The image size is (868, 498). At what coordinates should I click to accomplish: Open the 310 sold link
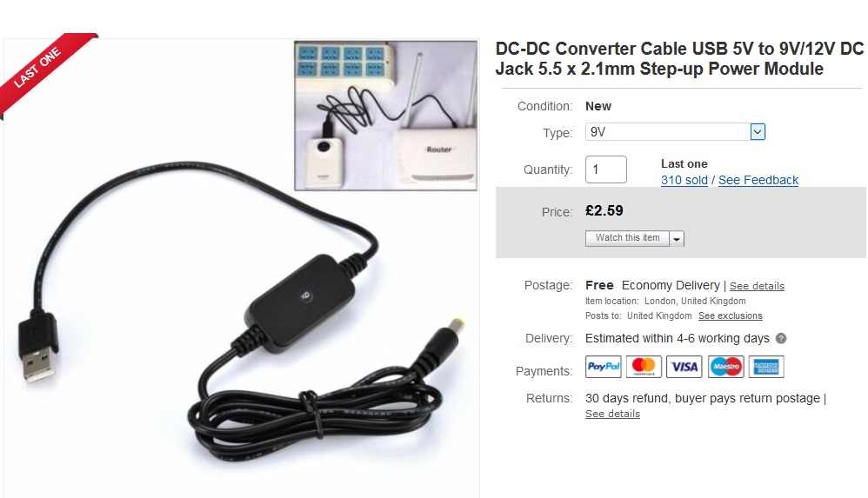(x=684, y=181)
